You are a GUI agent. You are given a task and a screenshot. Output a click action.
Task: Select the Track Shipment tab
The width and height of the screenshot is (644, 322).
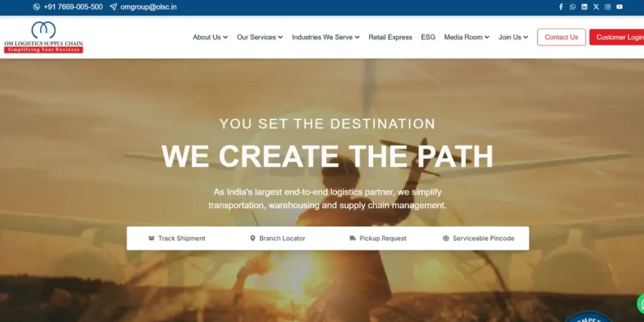coord(177,238)
